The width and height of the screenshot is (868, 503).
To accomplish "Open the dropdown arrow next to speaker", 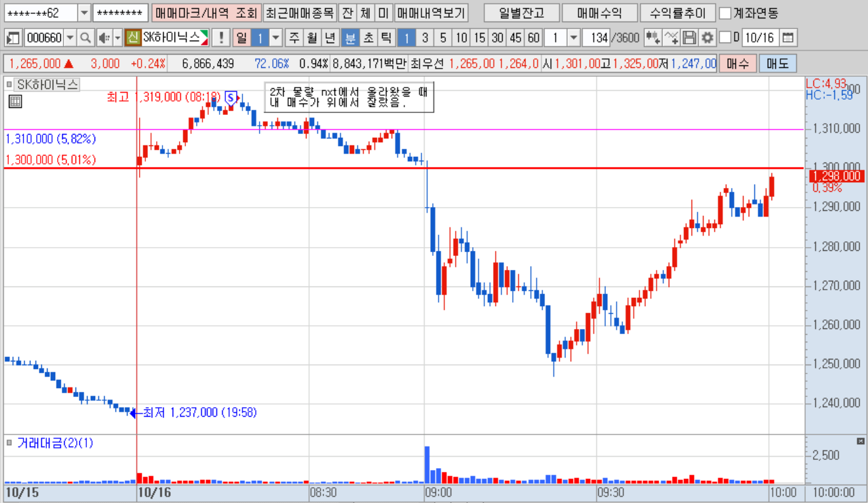I will pos(117,38).
